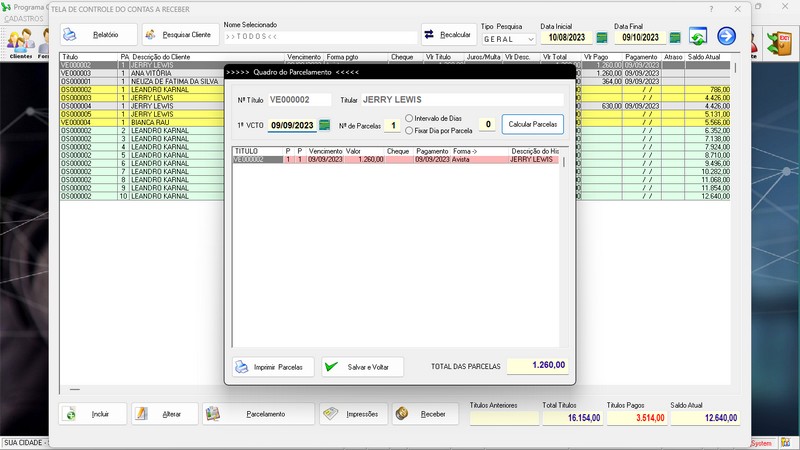Click the Data Inicial field 10/08/2023
This screenshot has height=450, width=800.
tap(566, 38)
